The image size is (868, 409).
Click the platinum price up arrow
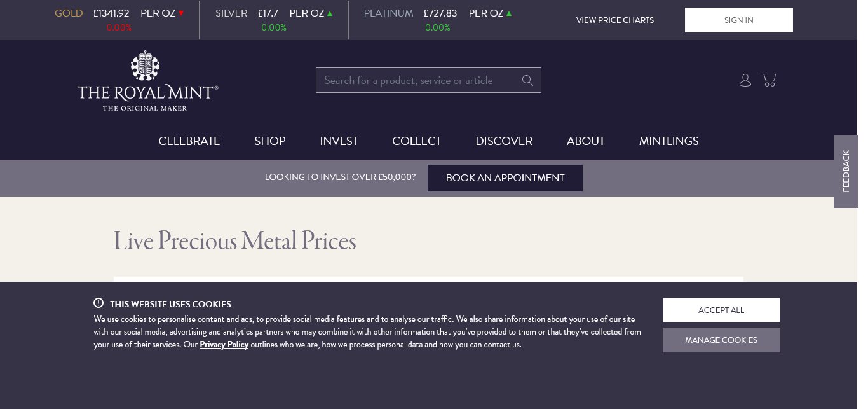509,13
